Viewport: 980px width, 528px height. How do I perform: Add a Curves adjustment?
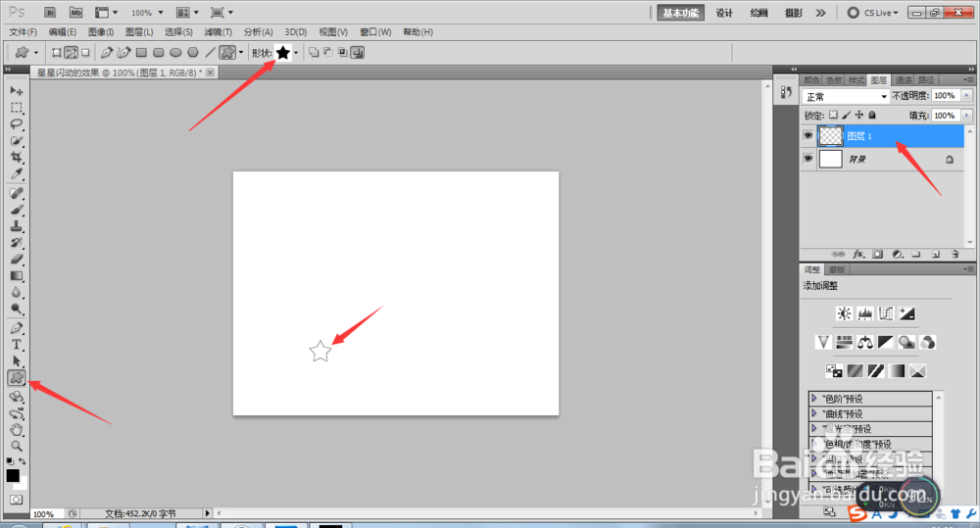point(886,313)
